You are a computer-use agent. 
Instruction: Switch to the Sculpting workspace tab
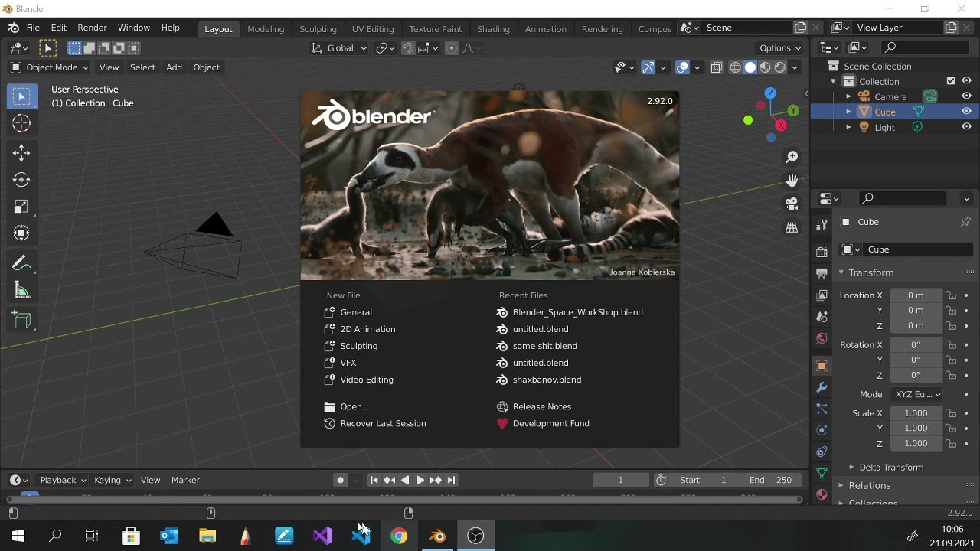click(318, 29)
